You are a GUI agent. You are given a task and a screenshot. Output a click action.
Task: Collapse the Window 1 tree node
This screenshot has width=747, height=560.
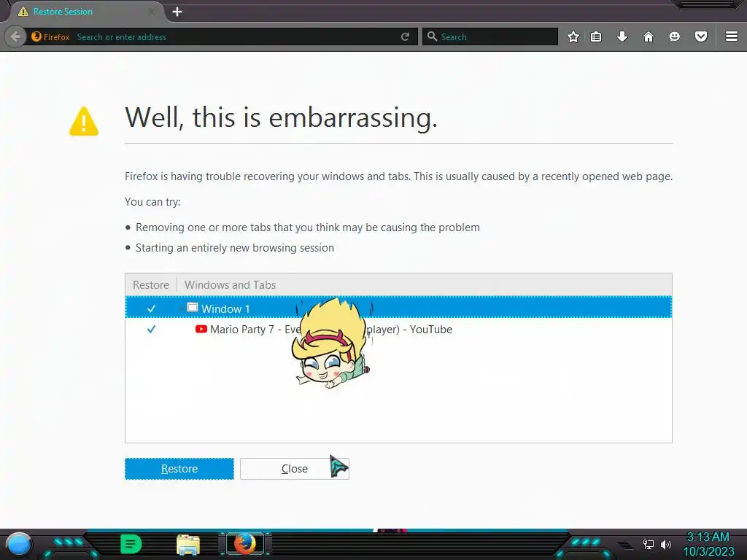[x=182, y=308]
